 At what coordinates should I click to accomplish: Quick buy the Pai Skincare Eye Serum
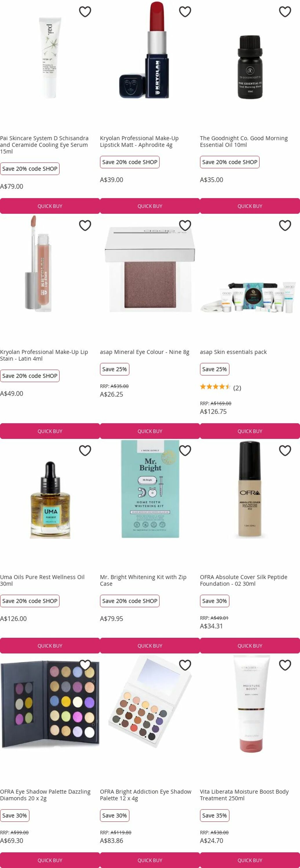pos(50,206)
